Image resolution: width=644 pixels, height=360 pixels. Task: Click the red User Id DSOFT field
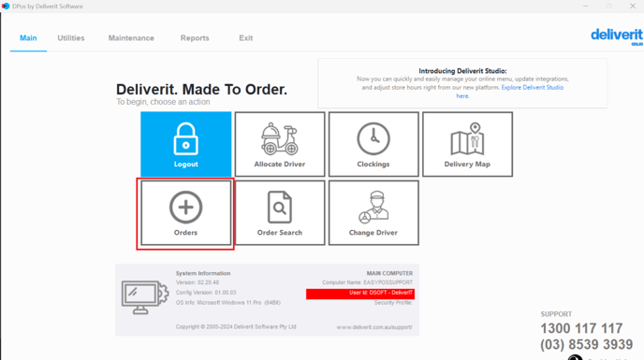click(x=360, y=294)
